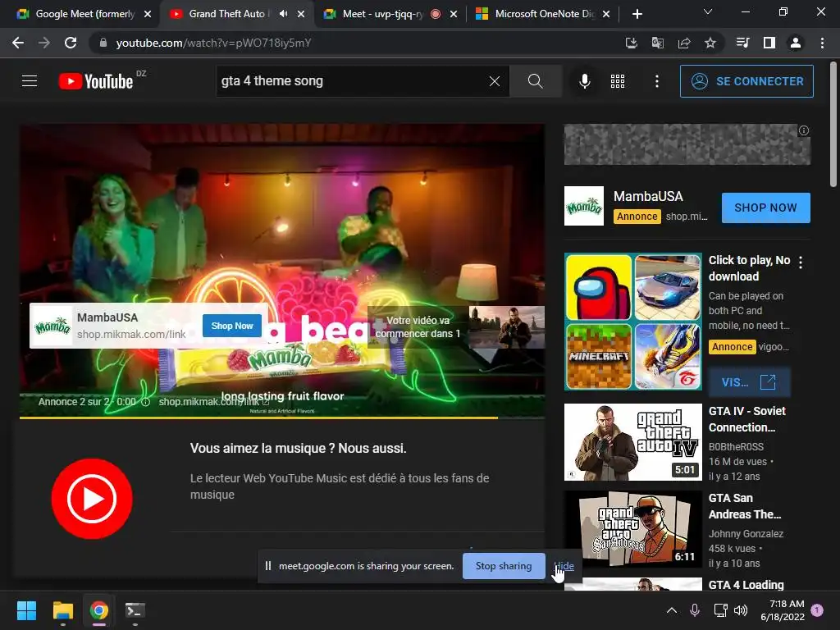Open the new tab plus button
840x630 pixels.
click(637, 14)
